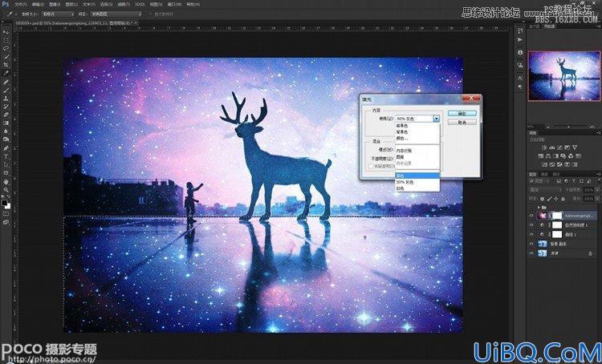This screenshot has width=602, height=364.
Task: Select the Crop tool
Action: click(6, 64)
